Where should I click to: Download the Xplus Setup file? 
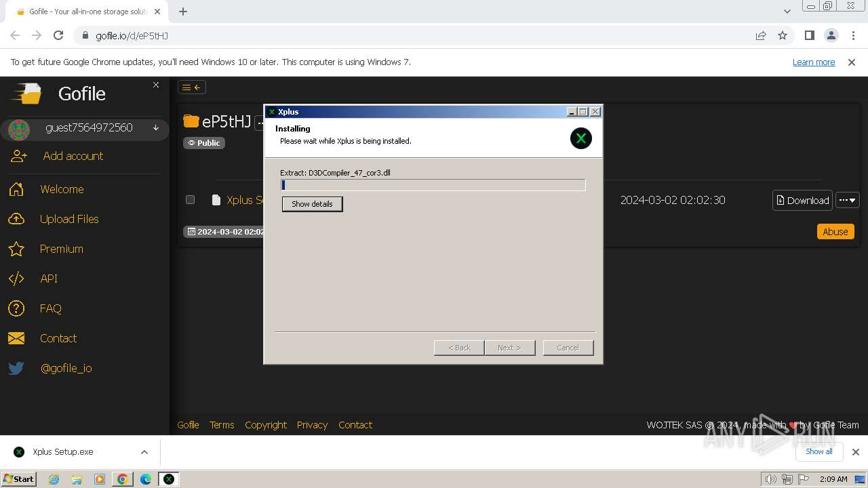pos(802,200)
